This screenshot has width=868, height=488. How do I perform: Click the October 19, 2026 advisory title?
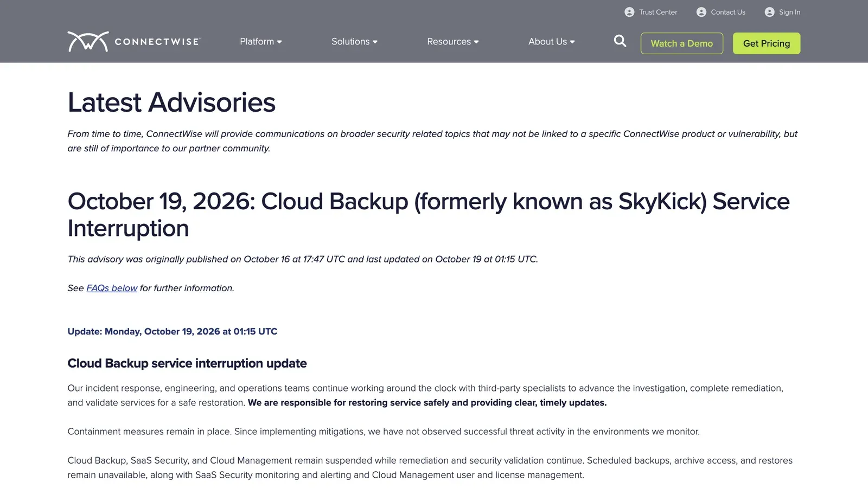(429, 215)
